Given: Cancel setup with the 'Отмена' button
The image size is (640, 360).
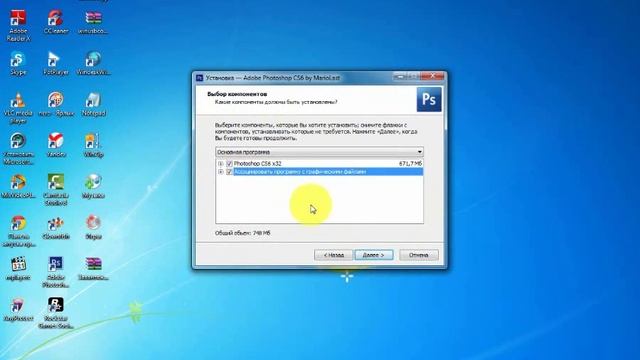Looking at the screenshot, I should point(419,255).
